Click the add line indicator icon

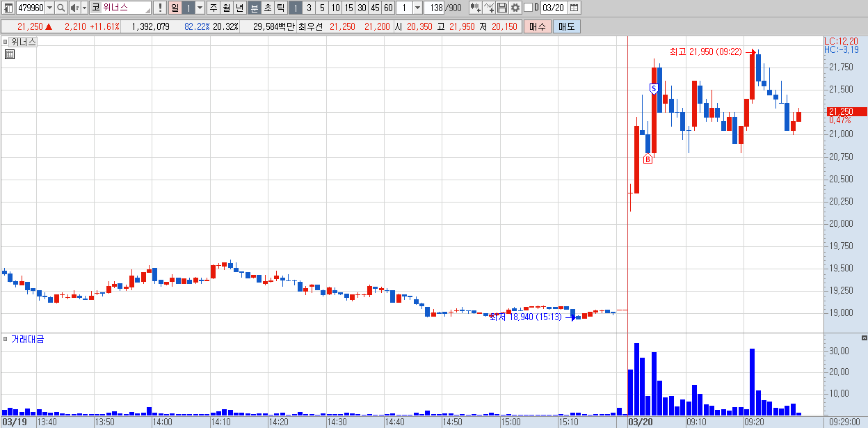[x=489, y=8]
